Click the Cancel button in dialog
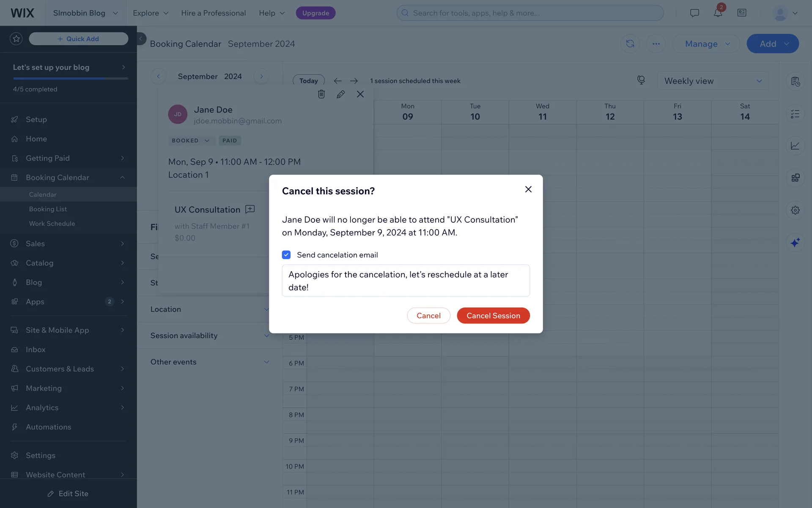 [428, 315]
